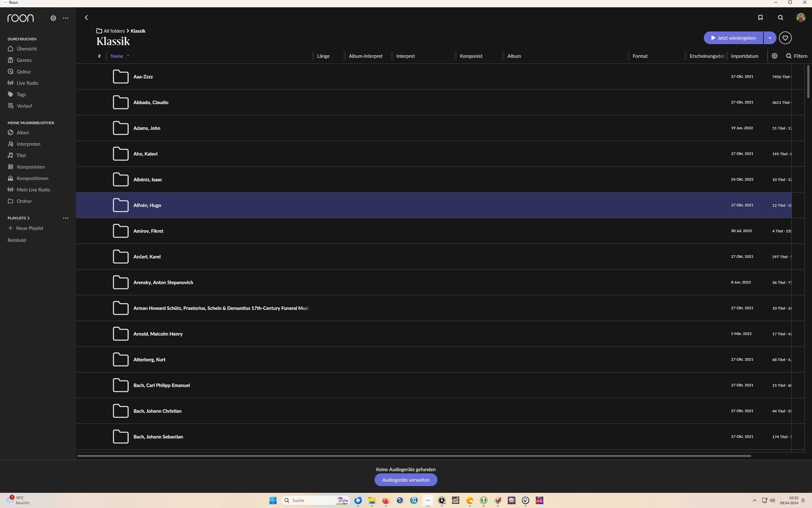Open Mein Live Radio in the sidebar
The width and height of the screenshot is (812, 508).
(x=29, y=190)
